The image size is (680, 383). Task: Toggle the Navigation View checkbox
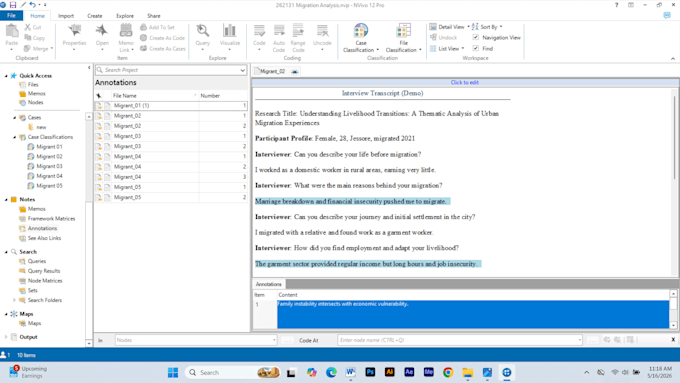pos(476,37)
